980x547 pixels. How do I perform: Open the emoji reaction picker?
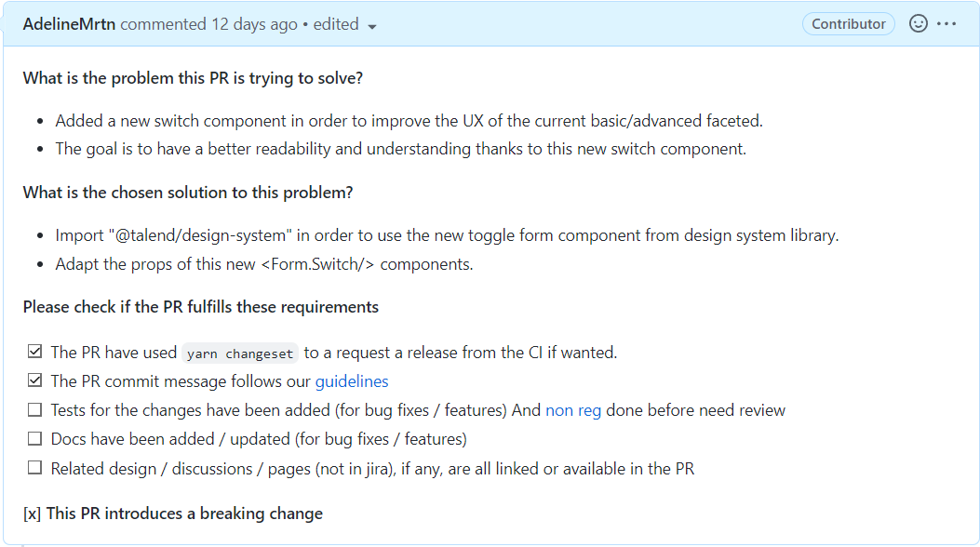918,24
